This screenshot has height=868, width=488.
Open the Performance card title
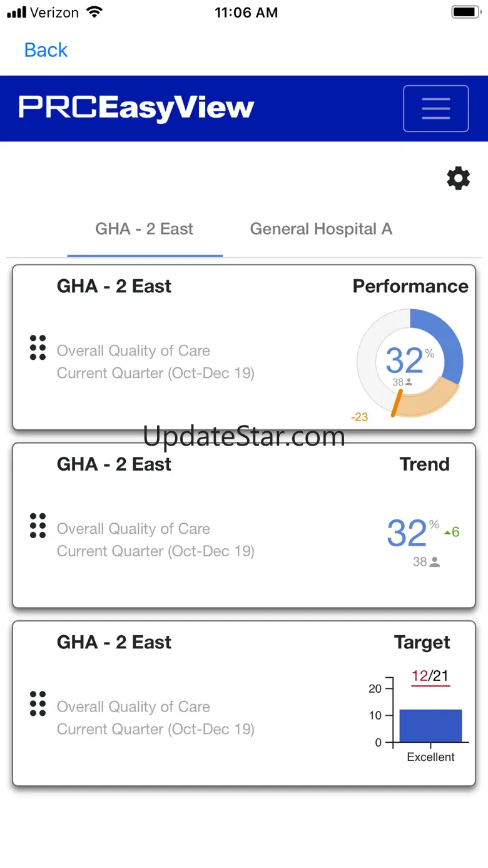[410, 286]
